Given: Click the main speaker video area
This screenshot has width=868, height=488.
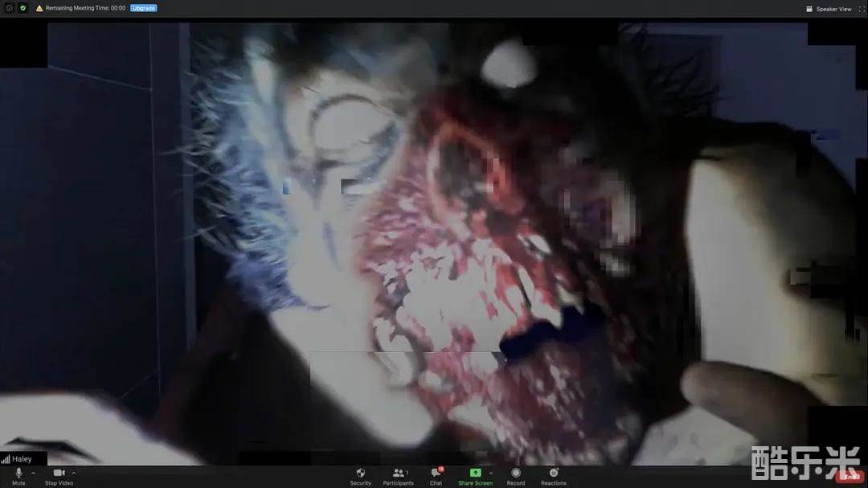Looking at the screenshot, I should (434, 241).
